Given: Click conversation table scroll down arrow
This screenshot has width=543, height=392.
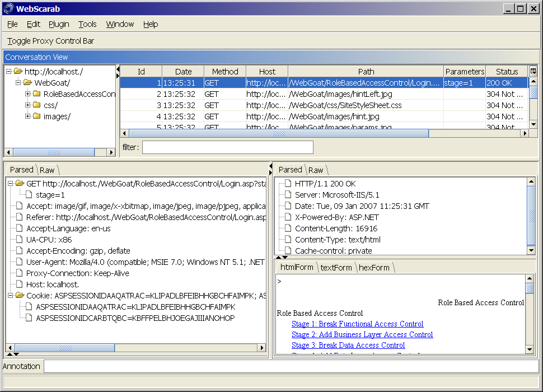Looking at the screenshot, I should (x=533, y=124).
